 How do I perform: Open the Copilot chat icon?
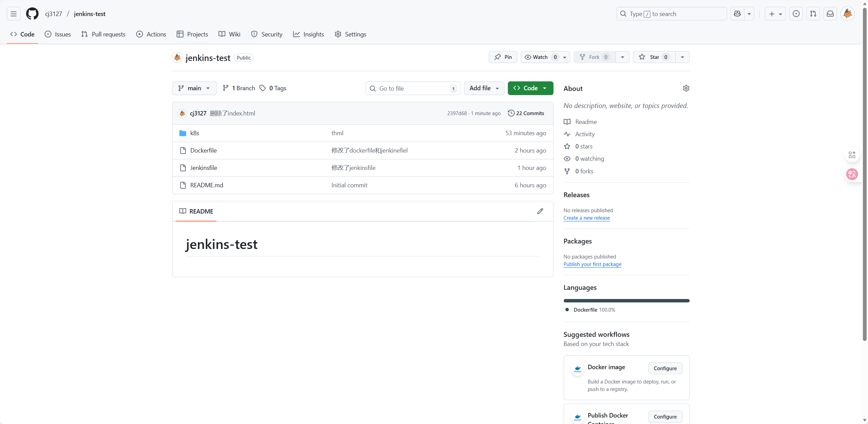737,14
